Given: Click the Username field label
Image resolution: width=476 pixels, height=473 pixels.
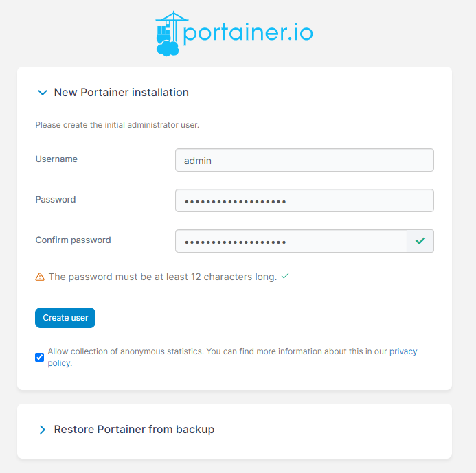Looking at the screenshot, I should coord(56,159).
